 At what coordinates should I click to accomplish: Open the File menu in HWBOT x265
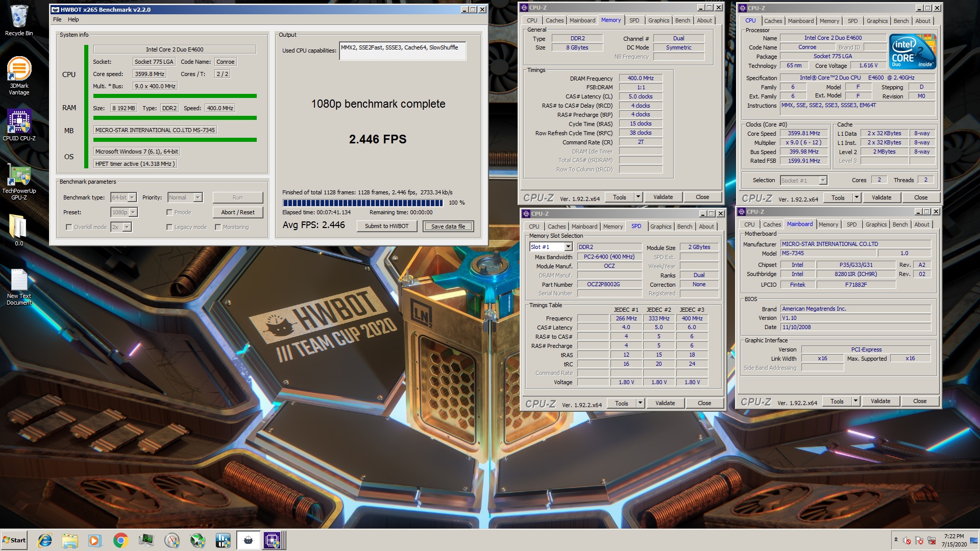pos(57,19)
